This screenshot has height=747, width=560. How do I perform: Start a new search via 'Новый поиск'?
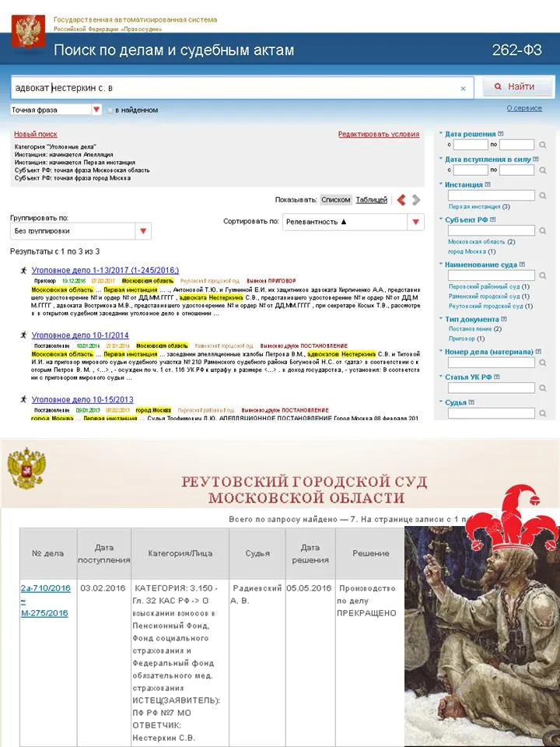pos(36,135)
